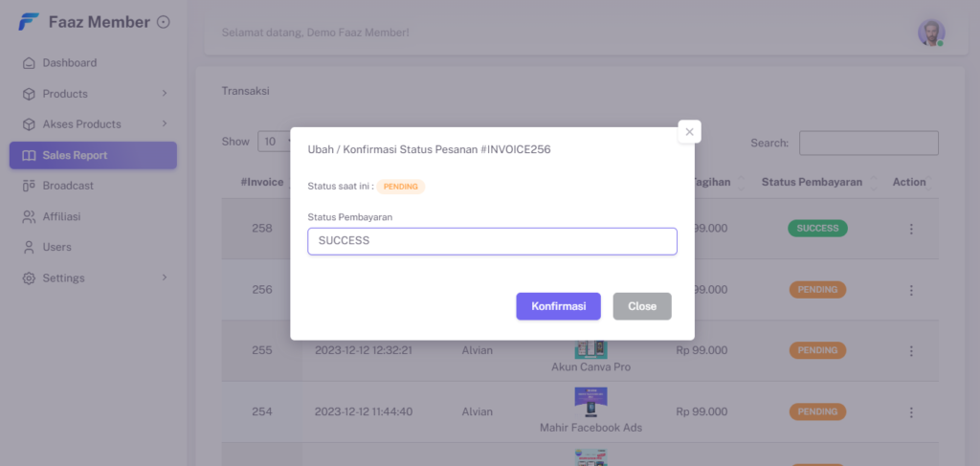Dismiss the dialog with the X icon
This screenshot has width=980, height=466.
tap(689, 132)
